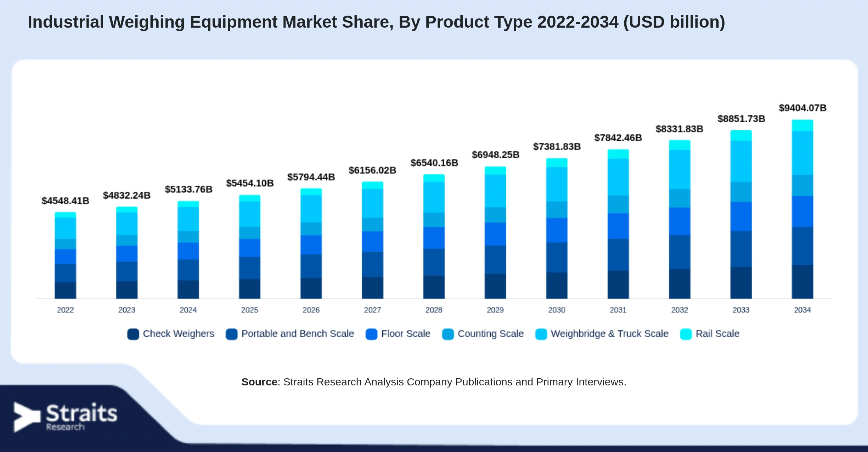This screenshot has height=452, width=868.
Task: Click the Portable and Bench Scale legend swatch
Action: (232, 334)
